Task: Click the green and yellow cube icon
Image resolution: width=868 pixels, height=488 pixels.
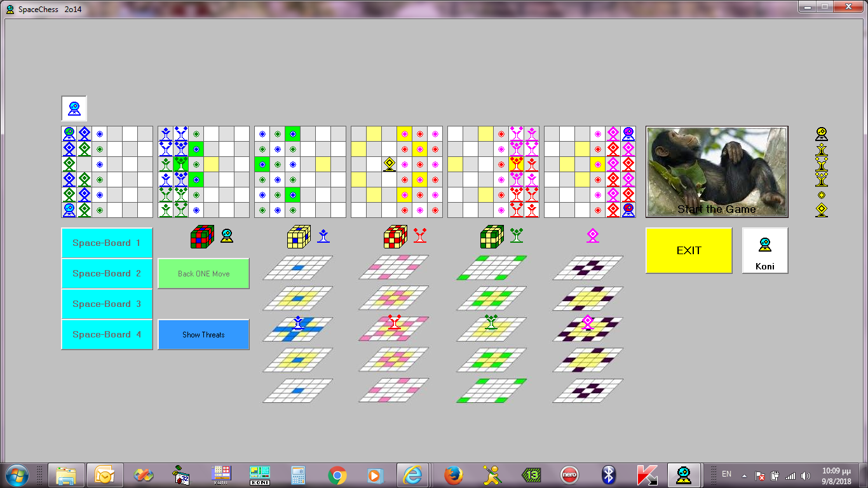Action: click(492, 237)
